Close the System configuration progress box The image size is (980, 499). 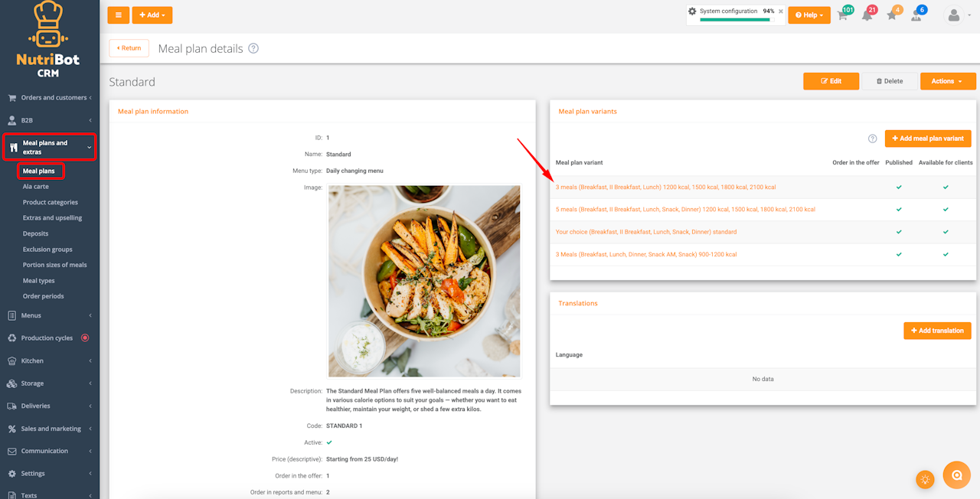[x=781, y=11]
